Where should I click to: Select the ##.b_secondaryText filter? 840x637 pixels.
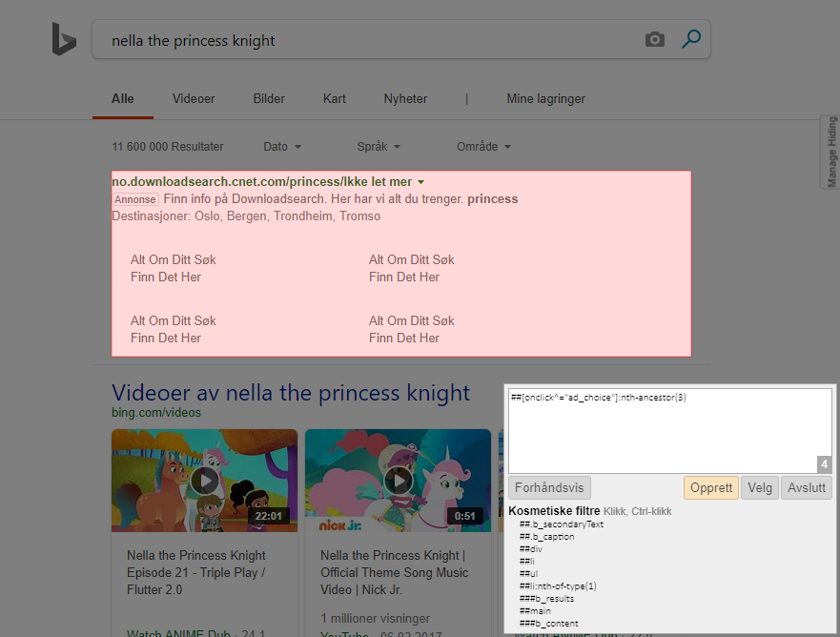tap(562, 524)
